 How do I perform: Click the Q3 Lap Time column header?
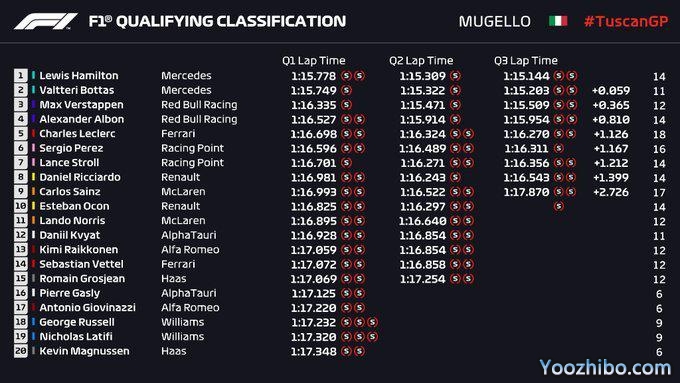click(526, 61)
